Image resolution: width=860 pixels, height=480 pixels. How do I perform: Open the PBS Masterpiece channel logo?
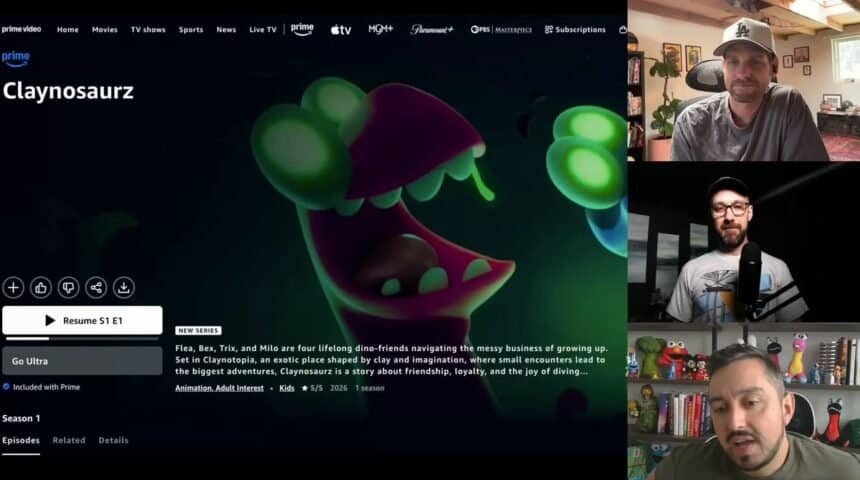501,30
